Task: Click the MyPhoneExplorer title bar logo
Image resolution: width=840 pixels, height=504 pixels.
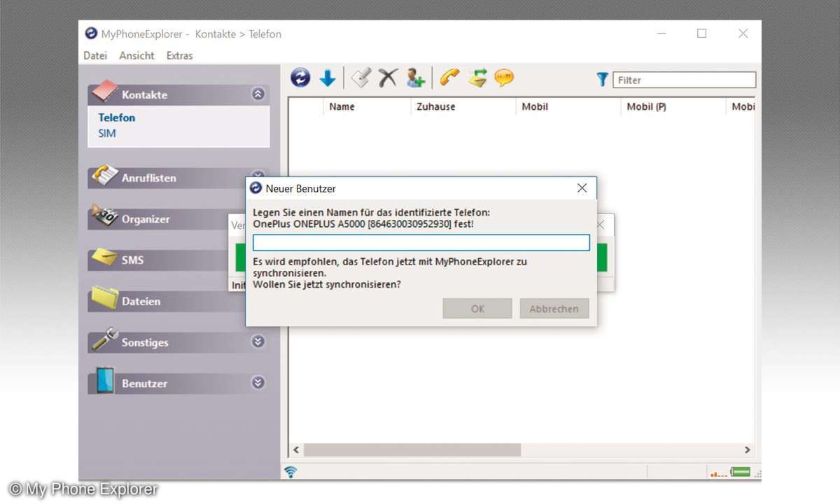Action: (x=91, y=34)
